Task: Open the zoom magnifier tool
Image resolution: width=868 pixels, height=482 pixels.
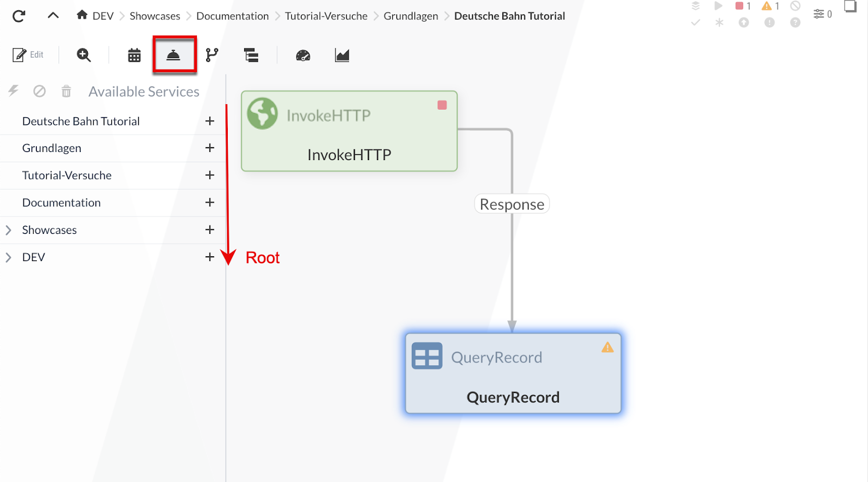Action: [84, 55]
